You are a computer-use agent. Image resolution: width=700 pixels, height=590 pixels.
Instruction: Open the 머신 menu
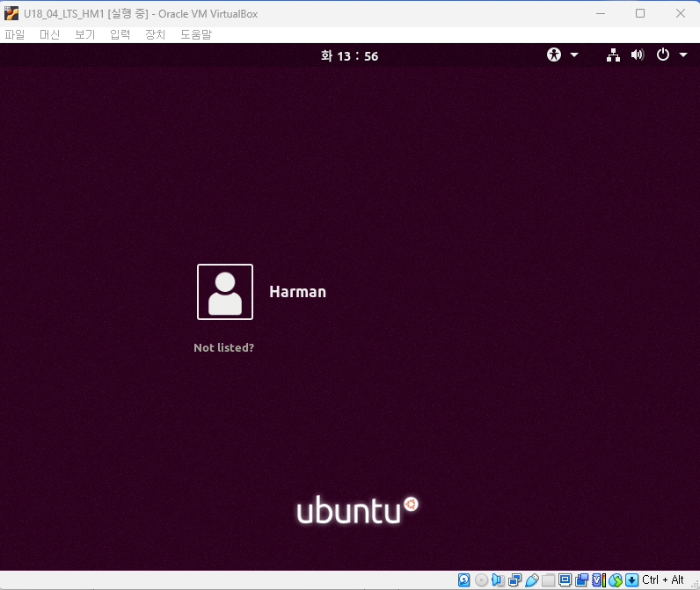pos(49,35)
